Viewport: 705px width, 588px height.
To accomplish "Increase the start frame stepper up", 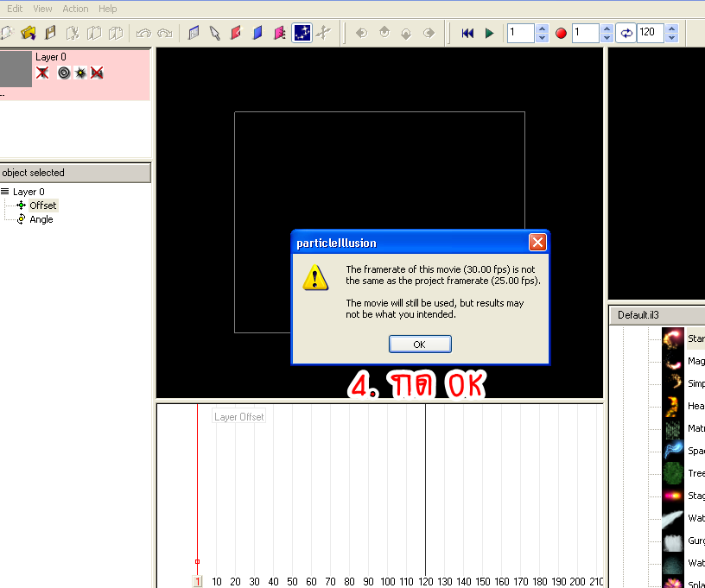I will (x=607, y=28).
